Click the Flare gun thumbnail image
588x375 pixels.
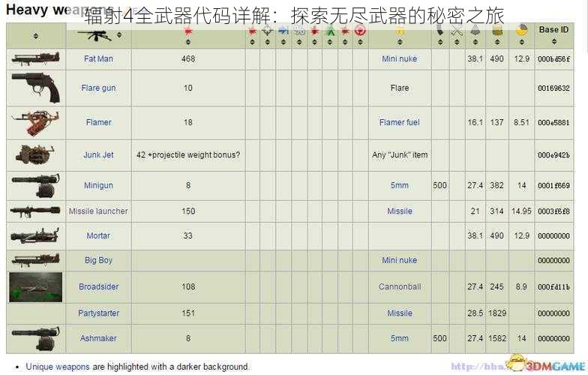[x=36, y=88]
